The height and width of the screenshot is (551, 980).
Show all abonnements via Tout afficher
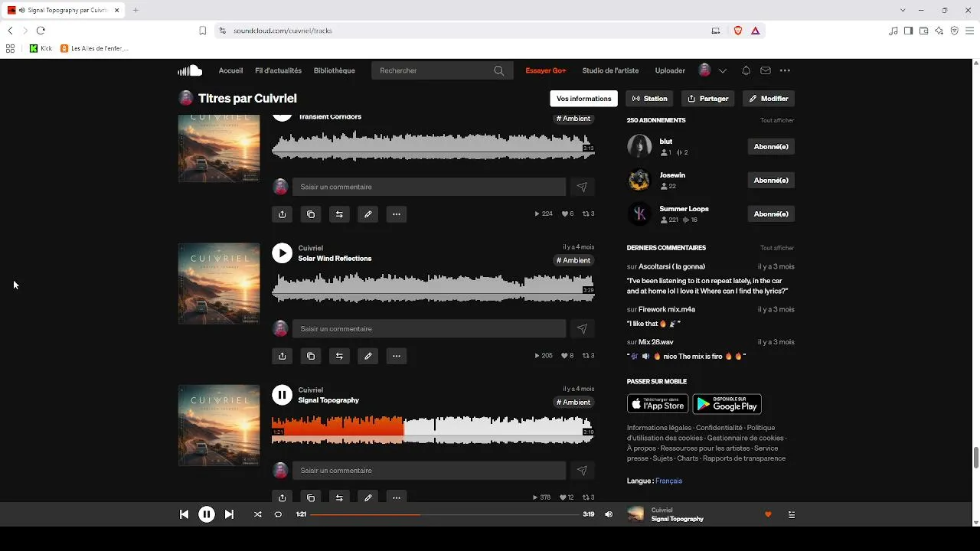(x=777, y=120)
